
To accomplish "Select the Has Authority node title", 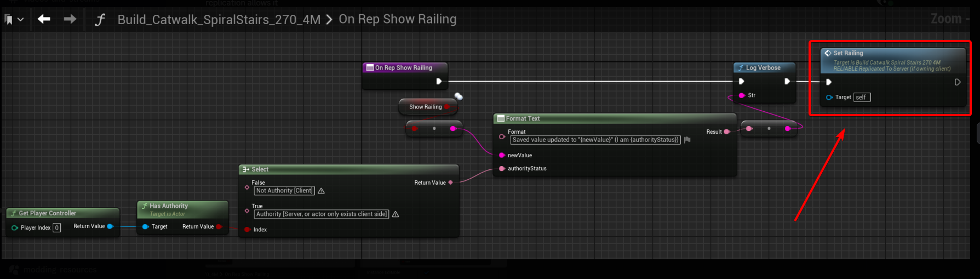I will (169, 206).
